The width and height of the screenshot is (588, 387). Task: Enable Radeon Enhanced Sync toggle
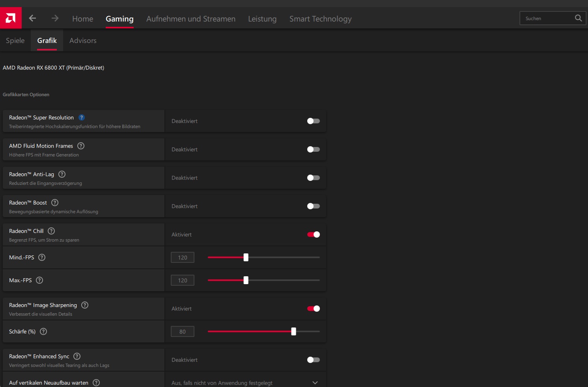tap(314, 360)
